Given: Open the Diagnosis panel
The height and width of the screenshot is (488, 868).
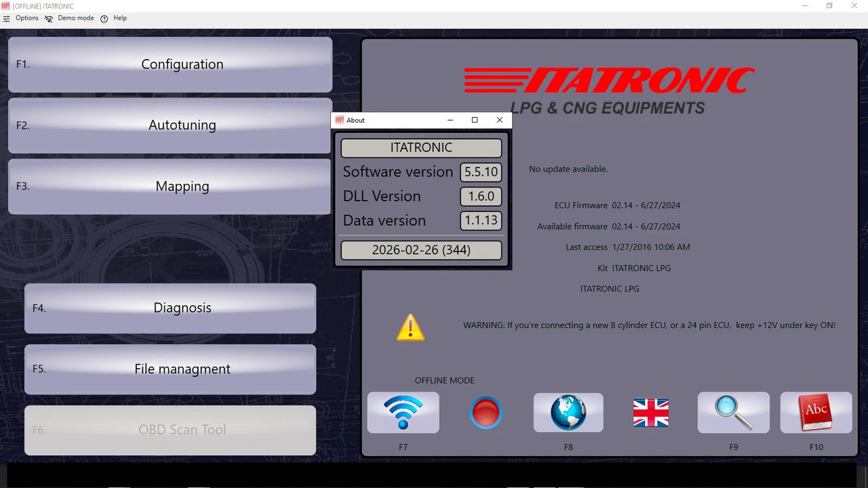Looking at the screenshot, I should click(170, 308).
